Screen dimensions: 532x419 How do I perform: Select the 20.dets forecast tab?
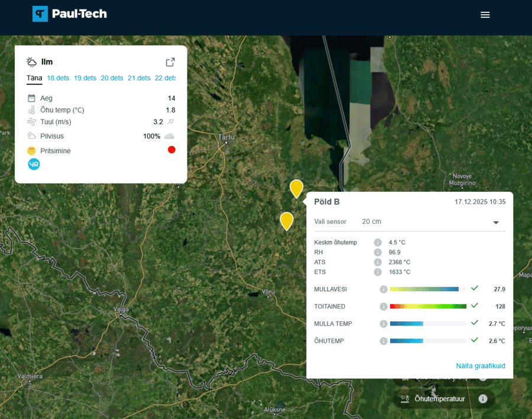112,78
